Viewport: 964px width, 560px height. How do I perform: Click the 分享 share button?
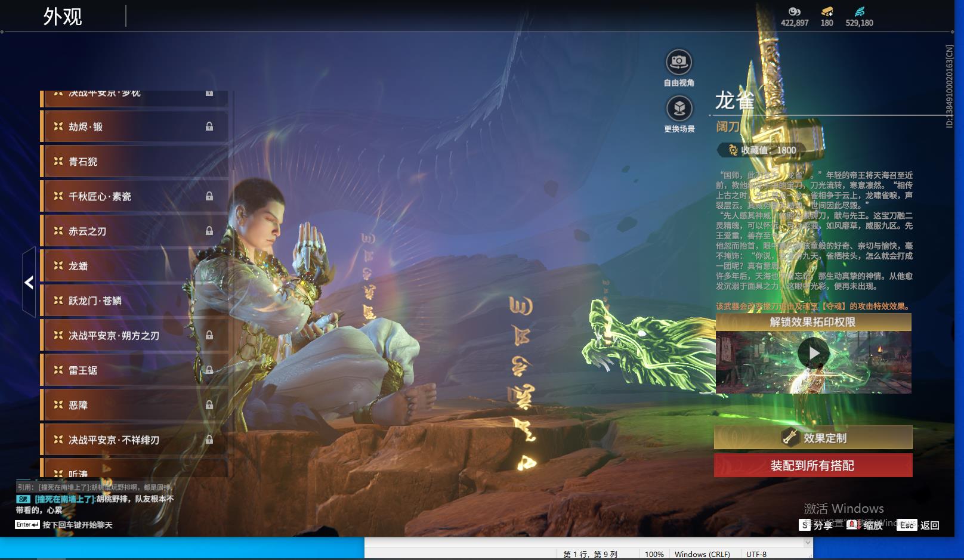coord(816,525)
